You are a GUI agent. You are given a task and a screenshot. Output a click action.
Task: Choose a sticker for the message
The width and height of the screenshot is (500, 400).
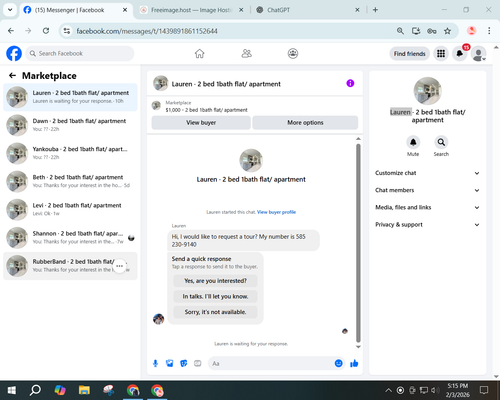coord(184,363)
